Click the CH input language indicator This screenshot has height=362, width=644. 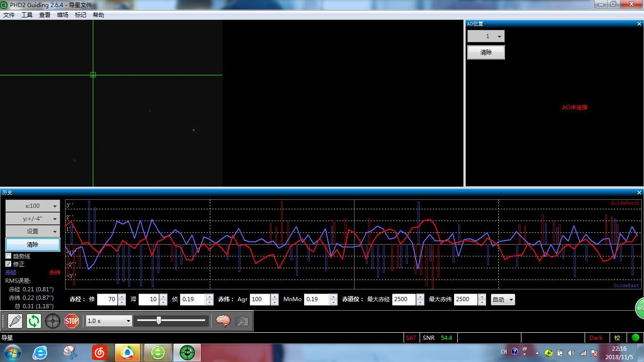pos(504,352)
